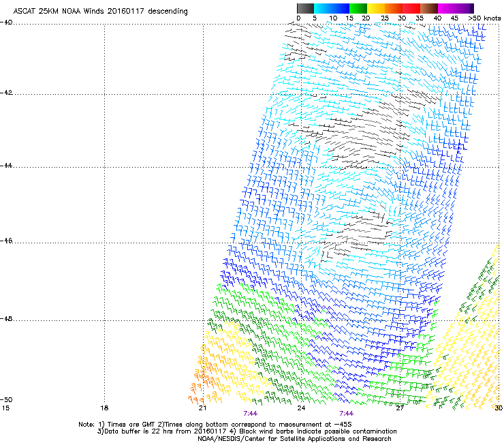Click the '>50 knots' legend label

[484, 18]
